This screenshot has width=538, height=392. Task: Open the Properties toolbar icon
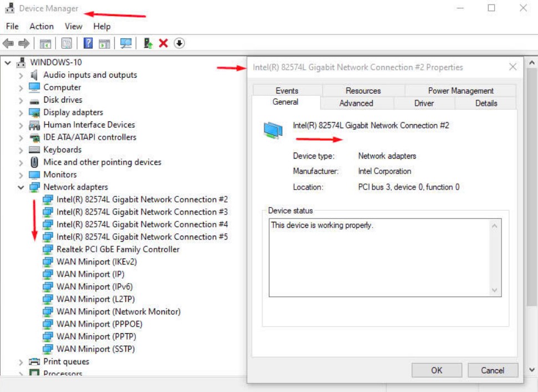(x=67, y=43)
